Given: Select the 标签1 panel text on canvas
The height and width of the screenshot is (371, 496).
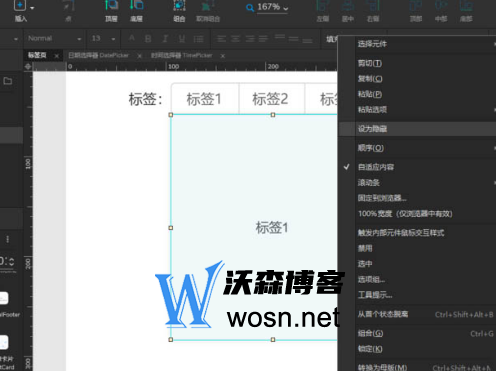Looking at the screenshot, I should (272, 227).
